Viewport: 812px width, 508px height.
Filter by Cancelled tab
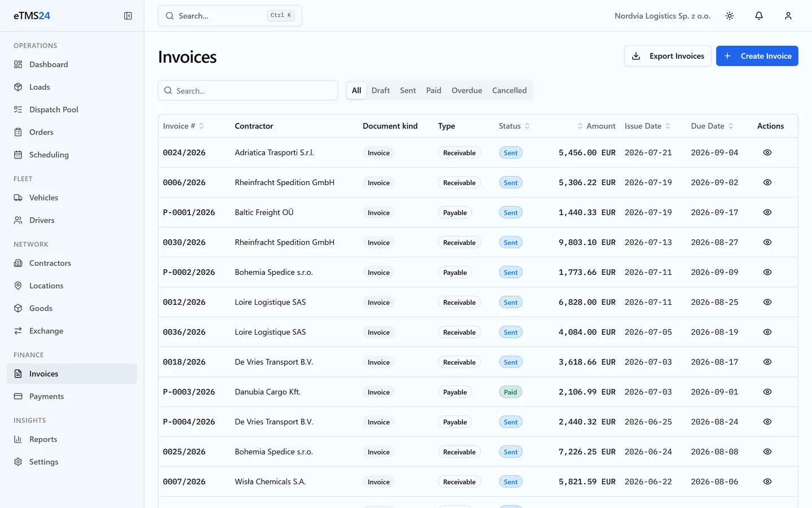point(509,90)
